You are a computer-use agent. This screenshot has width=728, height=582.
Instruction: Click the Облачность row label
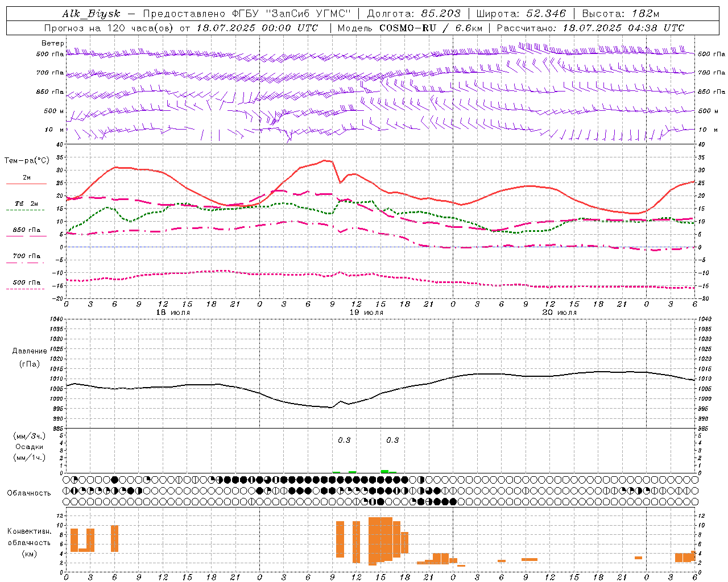tap(29, 493)
